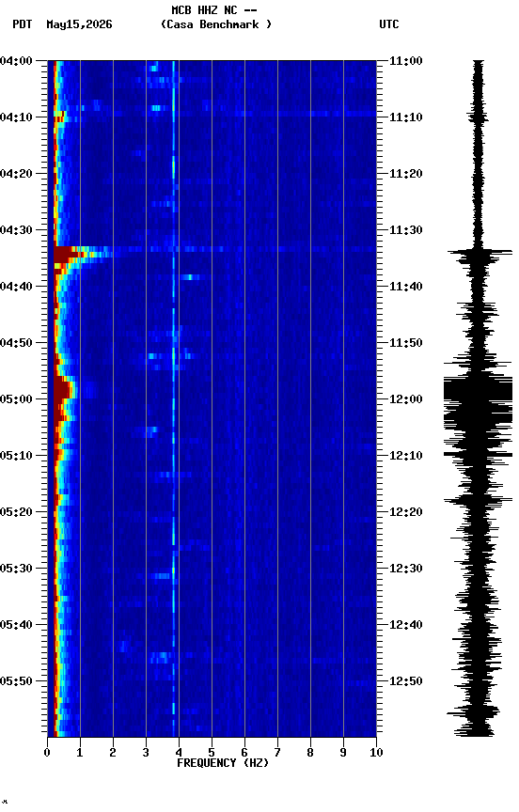Click the '04:50' PDT time label
Viewport: 519px width, 812px height.
16,343
